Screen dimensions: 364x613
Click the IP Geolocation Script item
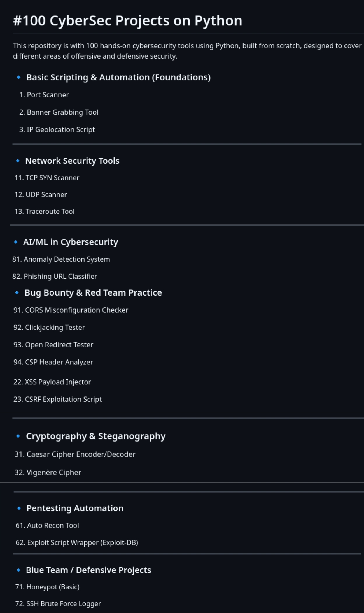pos(61,130)
